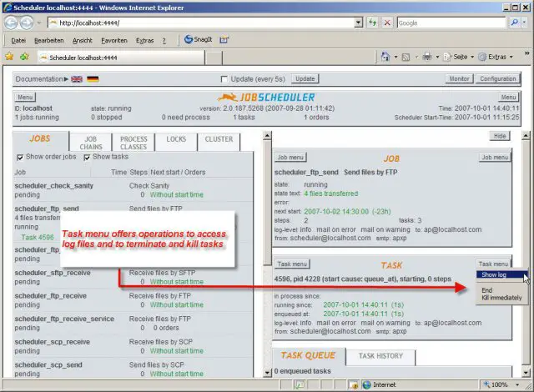Click the browser Forward arrow button
This screenshot has width=534, height=392.
click(x=27, y=23)
